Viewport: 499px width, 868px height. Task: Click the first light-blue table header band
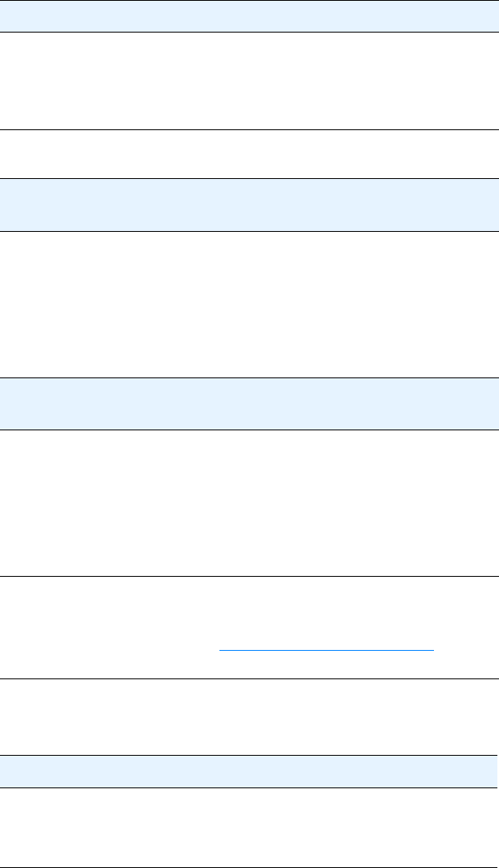tap(249, 16)
